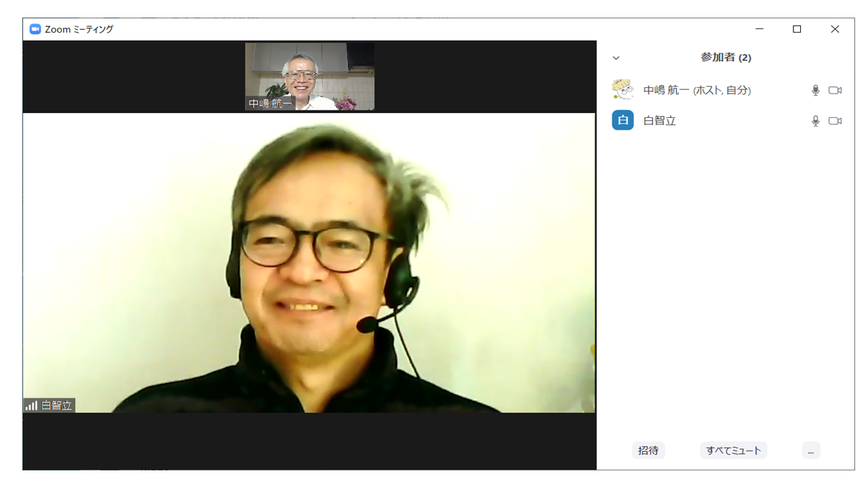Click the avatar icon of 中嶋 航一
The height and width of the screenshot is (488, 868).
click(x=623, y=89)
